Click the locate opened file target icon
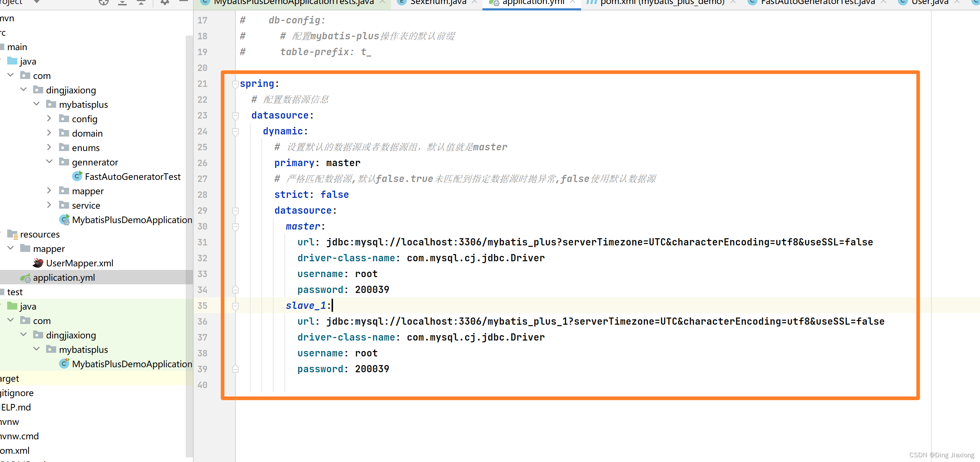 tap(103, 2)
